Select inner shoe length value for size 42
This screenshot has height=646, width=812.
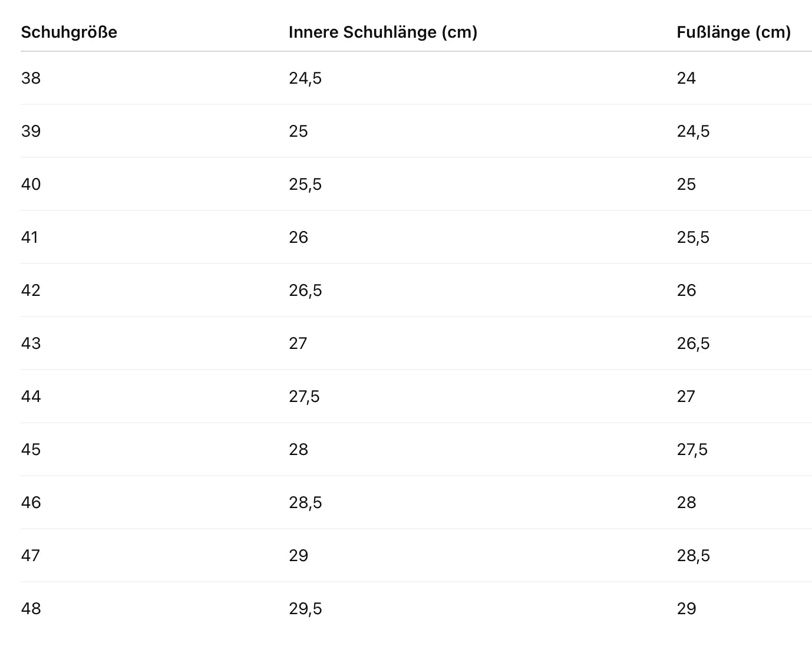pos(305,291)
